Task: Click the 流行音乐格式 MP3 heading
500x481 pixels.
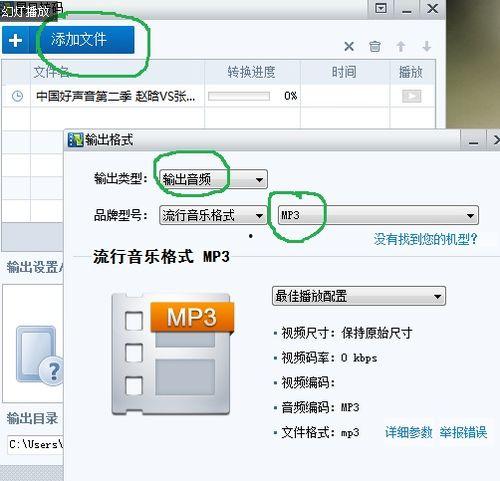Action: 162,257
